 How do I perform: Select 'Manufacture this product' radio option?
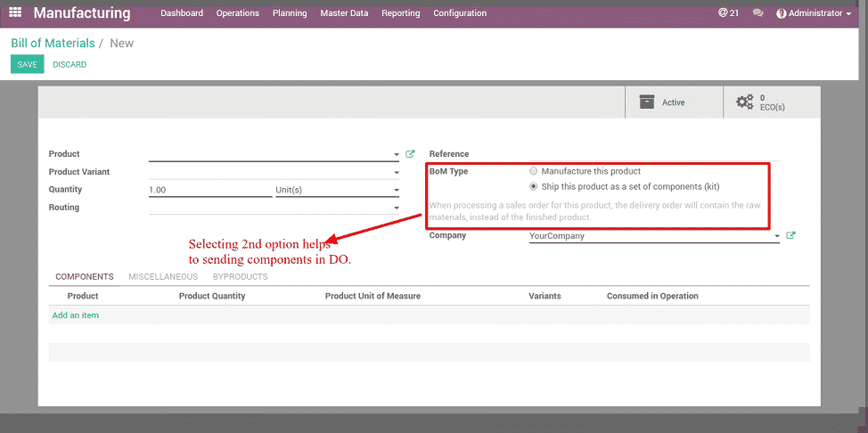[533, 171]
